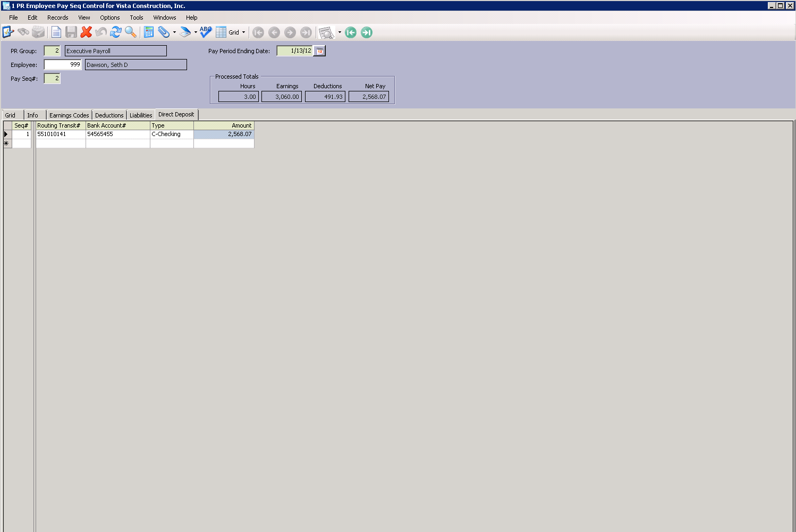Click bank account cell 54565455

(x=118, y=134)
